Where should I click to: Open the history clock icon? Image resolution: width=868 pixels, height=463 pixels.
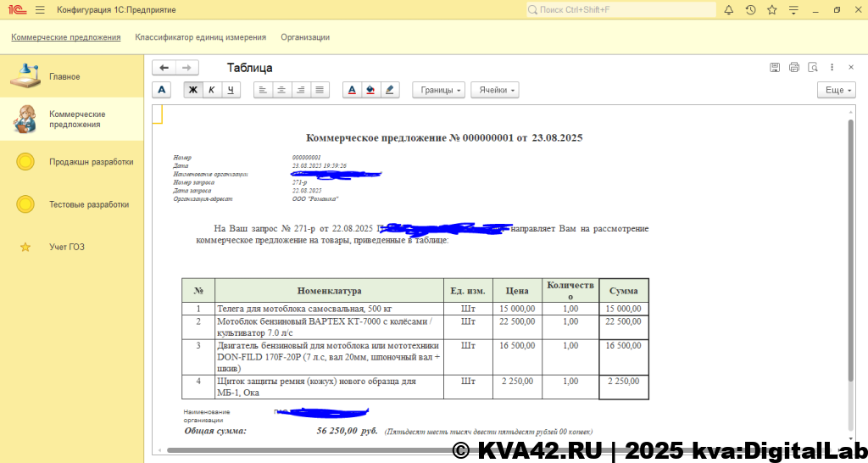tap(750, 10)
